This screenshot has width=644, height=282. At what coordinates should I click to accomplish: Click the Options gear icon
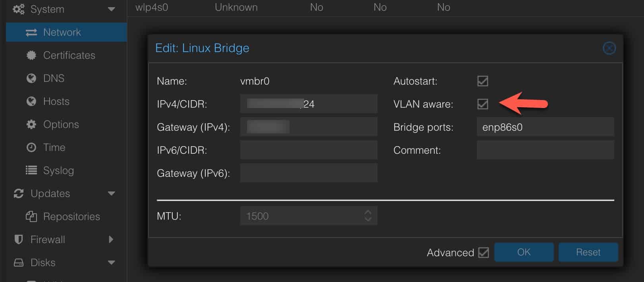click(x=31, y=124)
